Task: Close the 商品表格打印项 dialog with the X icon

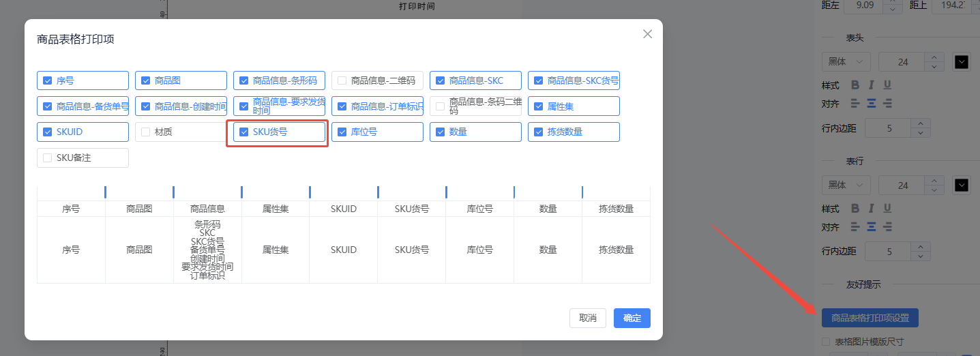Action: [647, 34]
